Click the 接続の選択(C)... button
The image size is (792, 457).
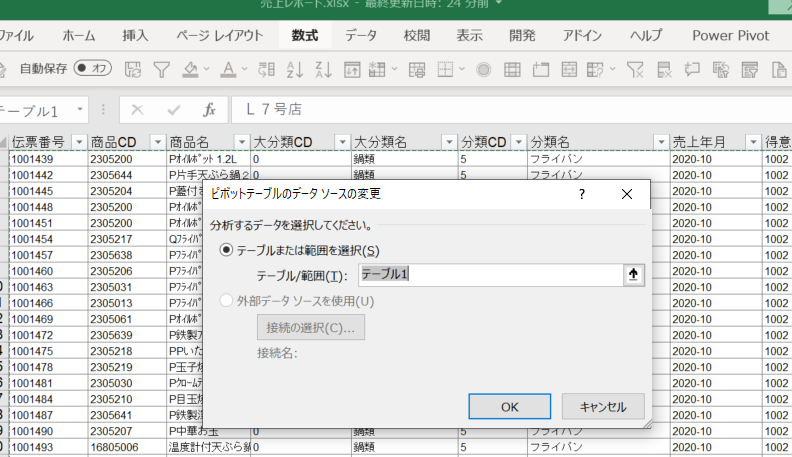click(311, 328)
